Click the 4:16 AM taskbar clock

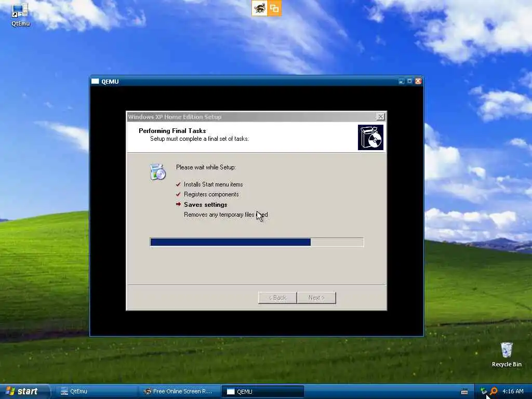(x=513, y=392)
